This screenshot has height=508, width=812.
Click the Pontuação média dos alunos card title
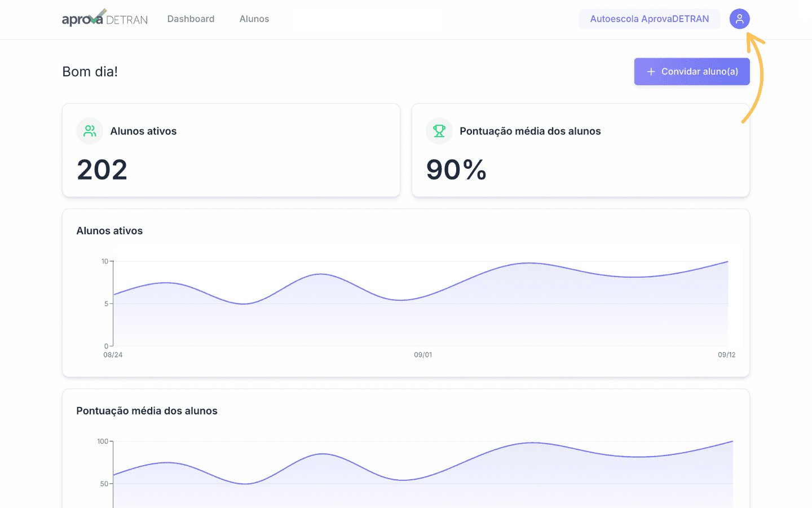pyautogui.click(x=530, y=131)
